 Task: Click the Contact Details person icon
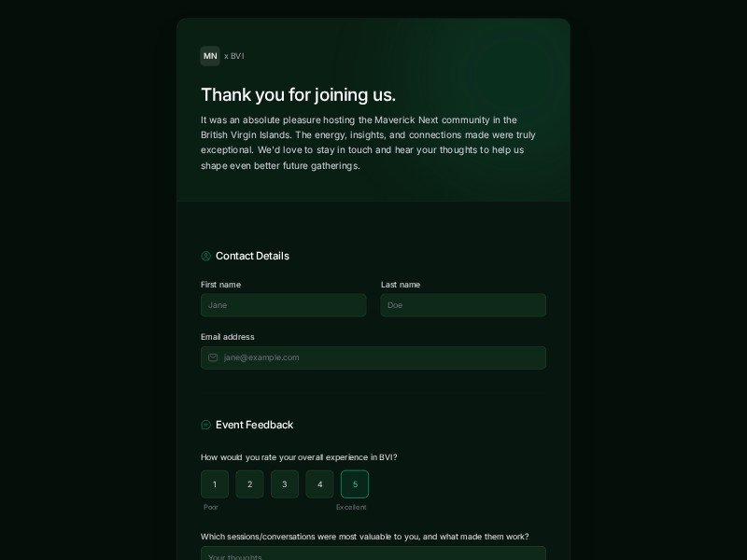[206, 256]
